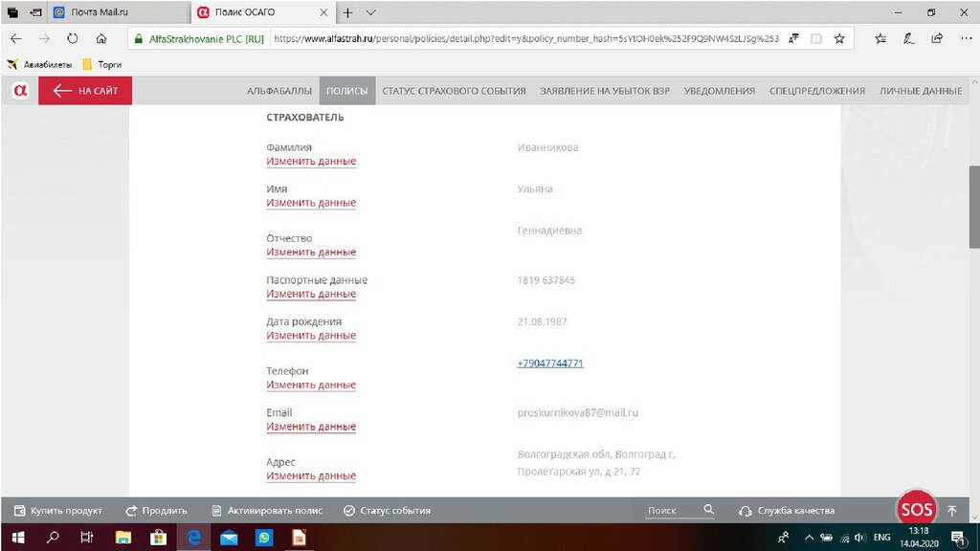Open ЗАЯВЛЕНИЕ НА УБЫТОК ВЗР section

click(605, 91)
